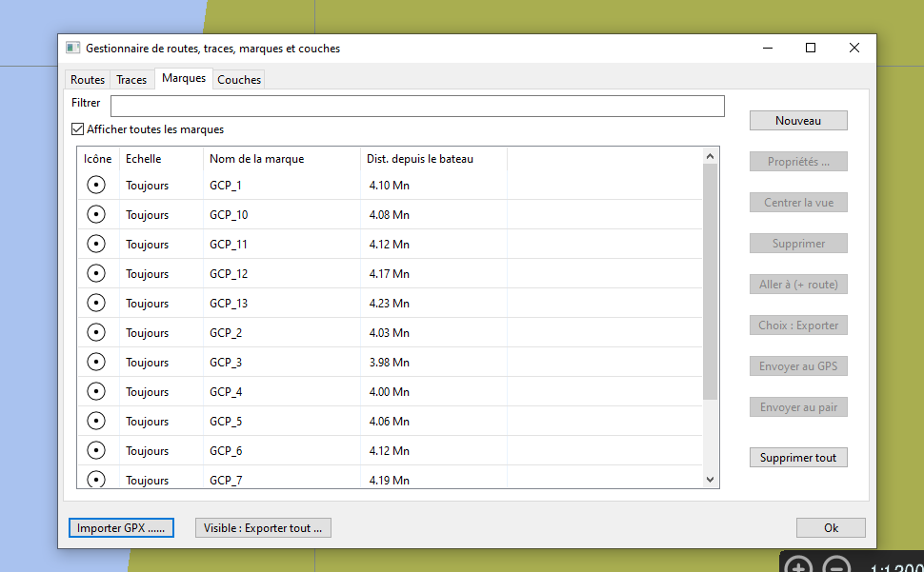Viewport: 924px width, 572px height.
Task: Click the mark icon next to GCP_11
Action: pyautogui.click(x=95, y=244)
